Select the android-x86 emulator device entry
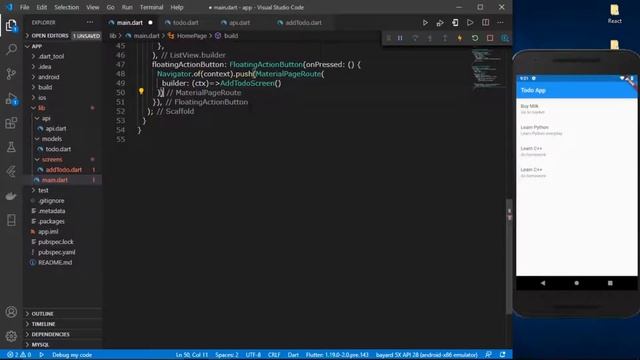 click(x=427, y=355)
